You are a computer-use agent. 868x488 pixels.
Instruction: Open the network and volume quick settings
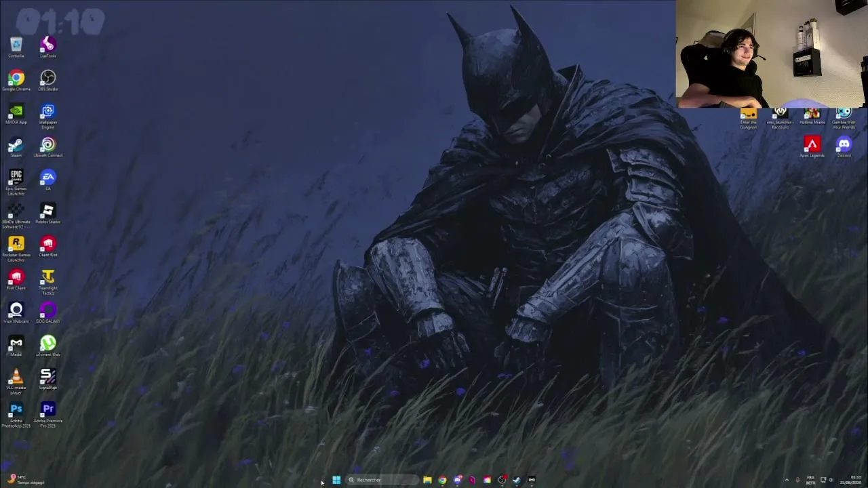(x=827, y=480)
